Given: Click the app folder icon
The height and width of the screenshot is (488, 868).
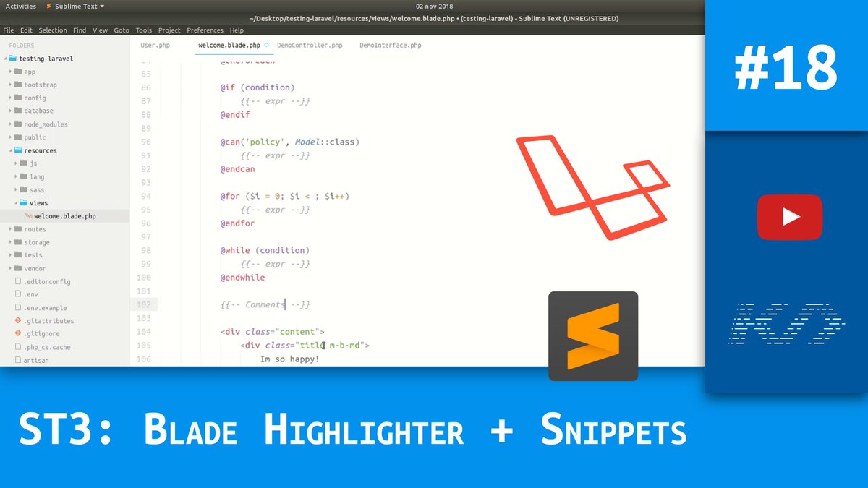Looking at the screenshot, I should coord(17,72).
